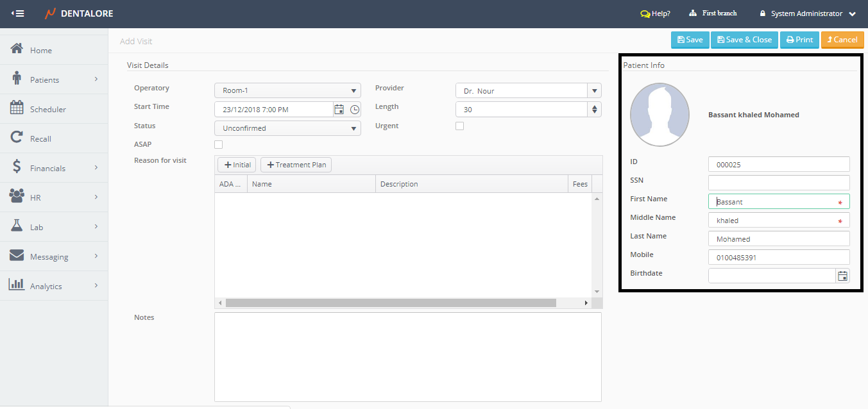The width and height of the screenshot is (868, 409).
Task: Open Scheduler from the sidebar
Action: [48, 110]
